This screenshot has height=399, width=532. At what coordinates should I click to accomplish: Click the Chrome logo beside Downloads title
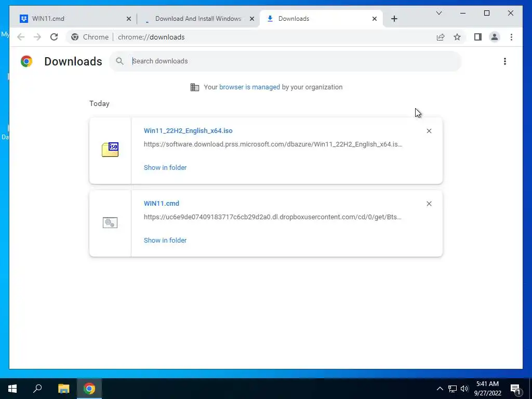click(26, 61)
